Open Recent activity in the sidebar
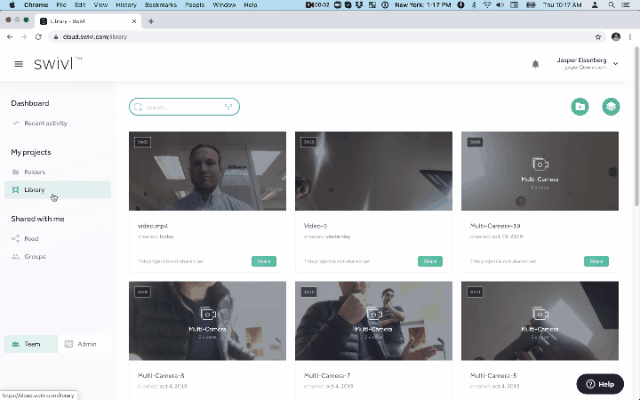 tap(45, 123)
